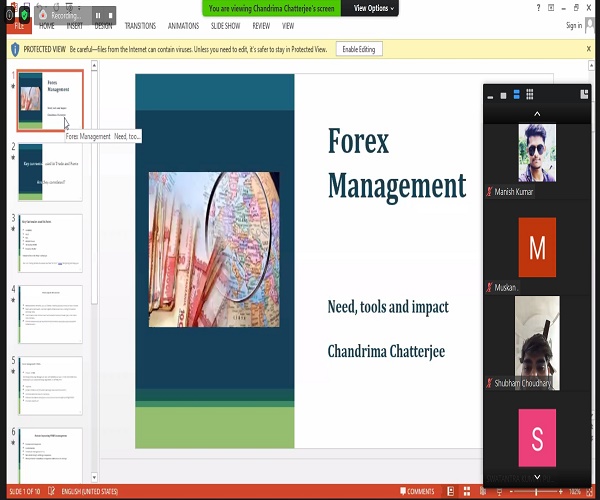Click the zoom slider handle

pos(536,492)
